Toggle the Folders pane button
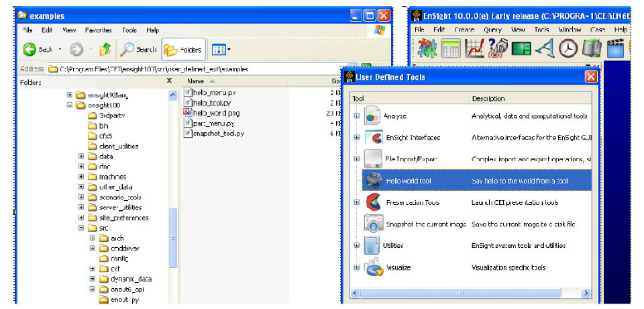The width and height of the screenshot is (644, 309). (184, 50)
